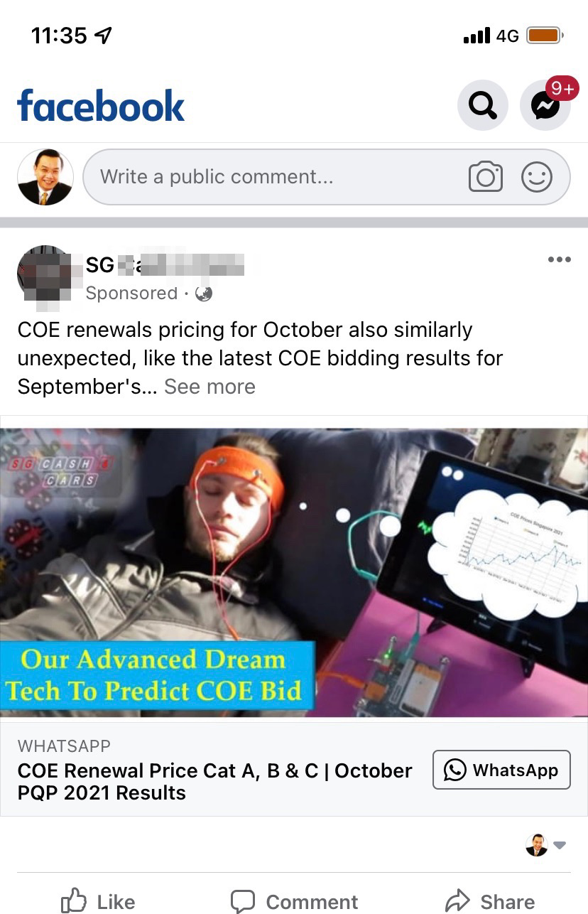Tap the small profile avatar below the ad
Image resolution: width=588 pixels, height=914 pixels.
click(537, 845)
